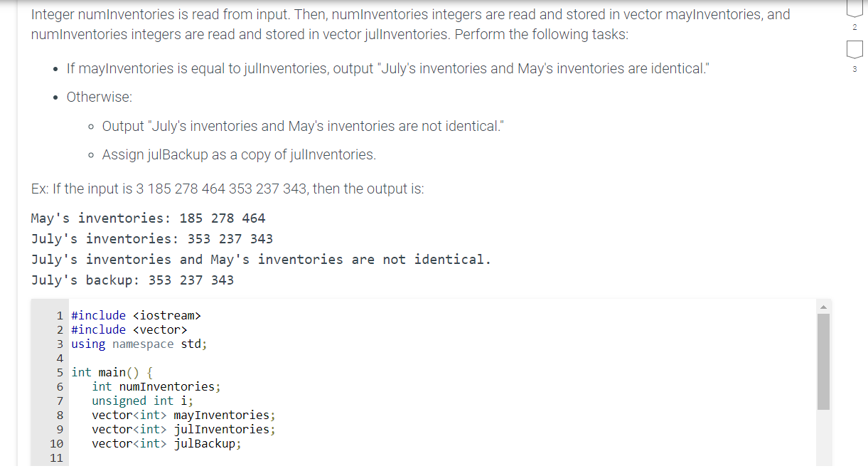Click the May's inventories example output line
This screenshot has height=471, width=868.
pyautogui.click(x=147, y=218)
